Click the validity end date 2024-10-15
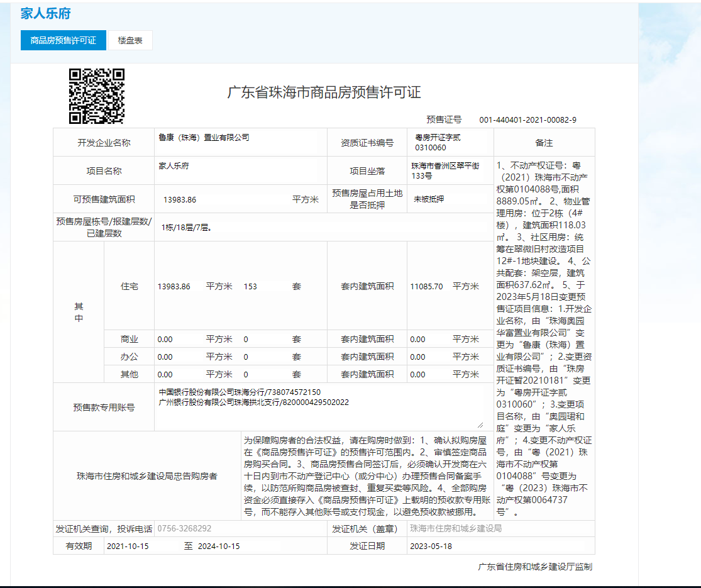701x588 pixels. [x=219, y=546]
